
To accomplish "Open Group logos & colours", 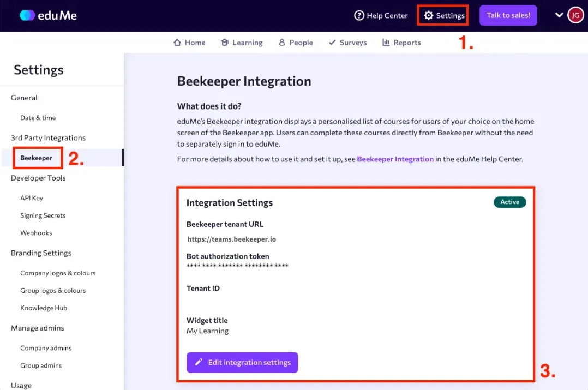I will tap(53, 291).
